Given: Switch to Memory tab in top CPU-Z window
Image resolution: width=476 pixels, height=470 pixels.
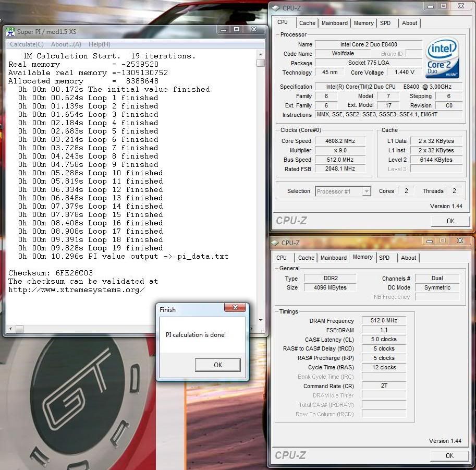Looking at the screenshot, I should pyautogui.click(x=364, y=23).
